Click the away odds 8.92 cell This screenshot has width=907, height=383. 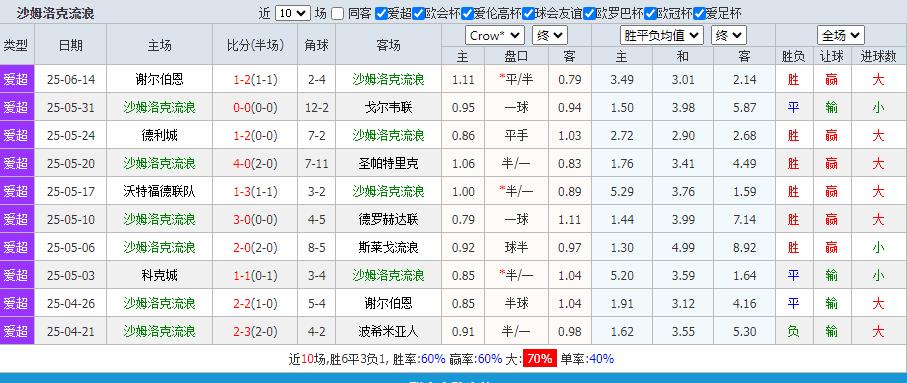point(744,247)
